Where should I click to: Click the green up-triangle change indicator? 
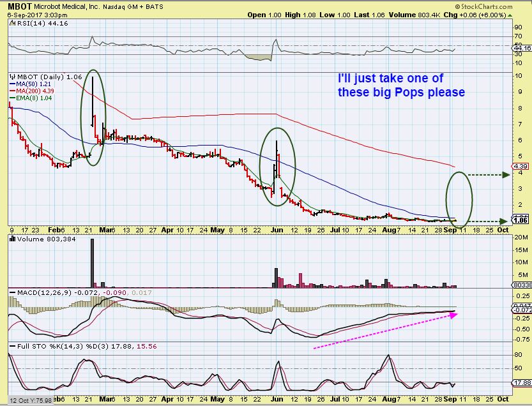pos(510,15)
